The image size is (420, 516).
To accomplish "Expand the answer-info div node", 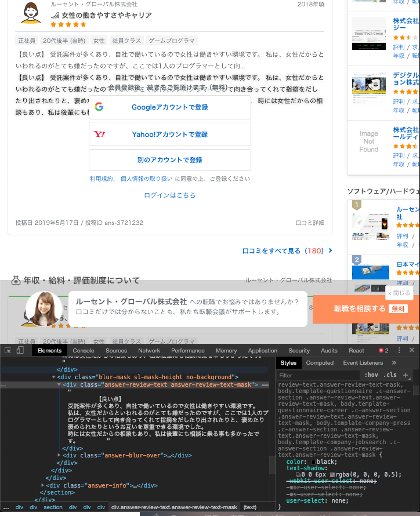I will 42,485.
